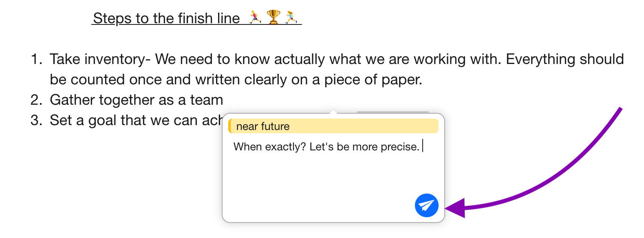Click the number '1.' in the list
This screenshot has height=238, width=644.
[37, 59]
